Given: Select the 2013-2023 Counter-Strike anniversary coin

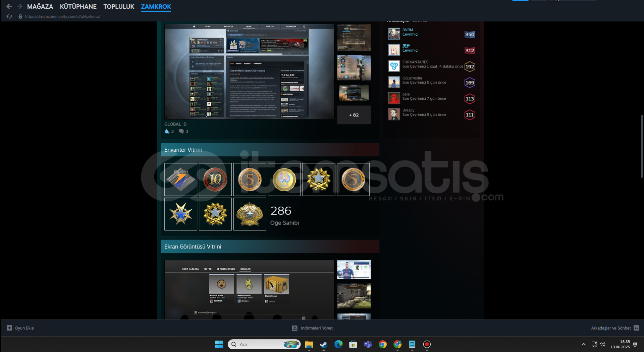Looking at the screenshot, I should [284, 180].
